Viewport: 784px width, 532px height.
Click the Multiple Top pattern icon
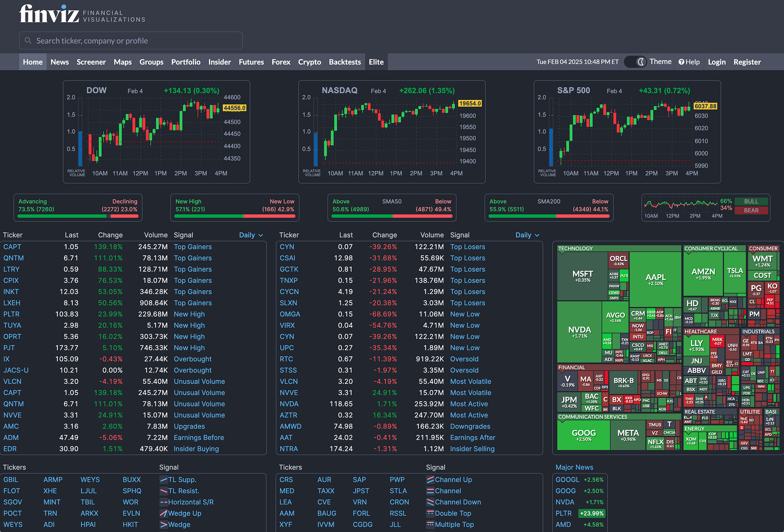point(431,524)
